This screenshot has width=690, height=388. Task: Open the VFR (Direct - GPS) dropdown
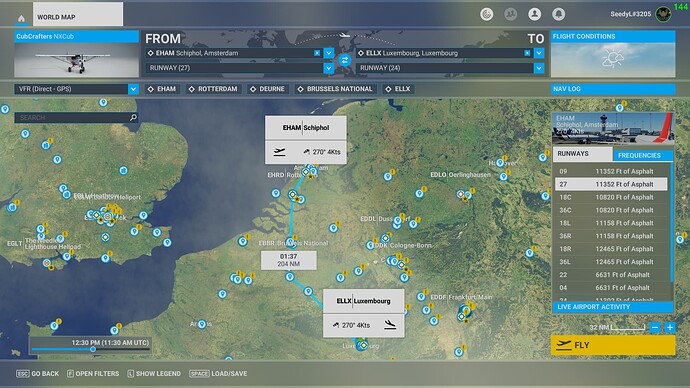pos(133,89)
